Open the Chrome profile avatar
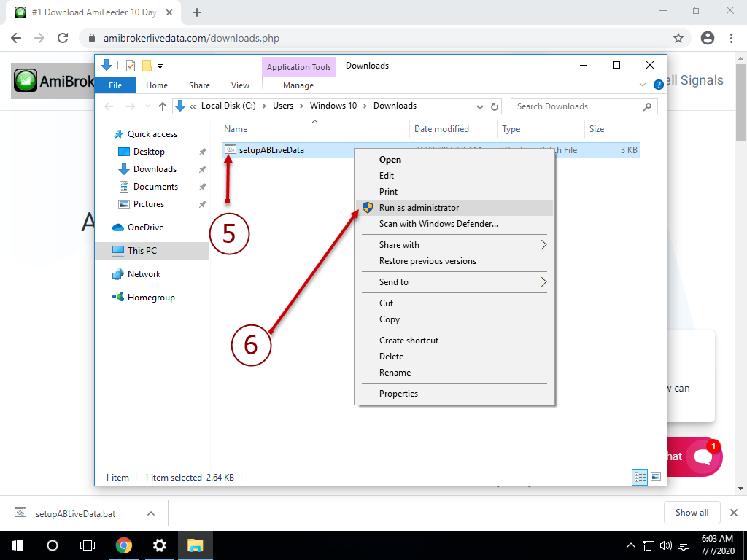Screen dimensions: 747x560 [x=708, y=38]
